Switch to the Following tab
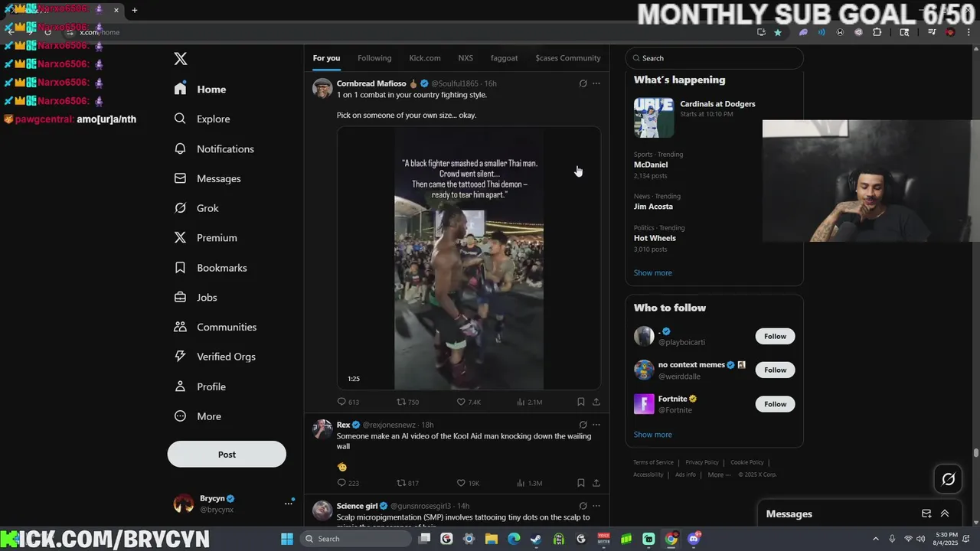 pos(374,58)
